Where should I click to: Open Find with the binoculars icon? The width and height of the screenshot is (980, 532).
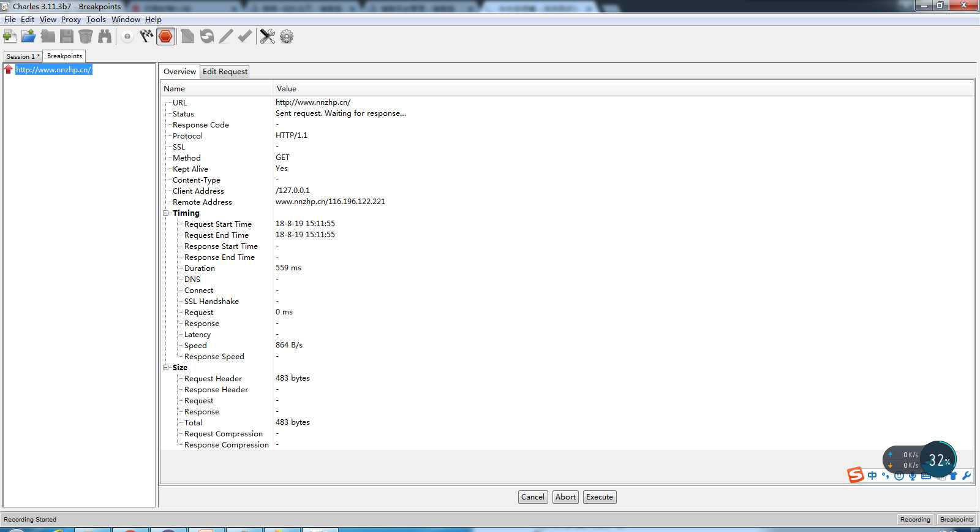pos(105,36)
